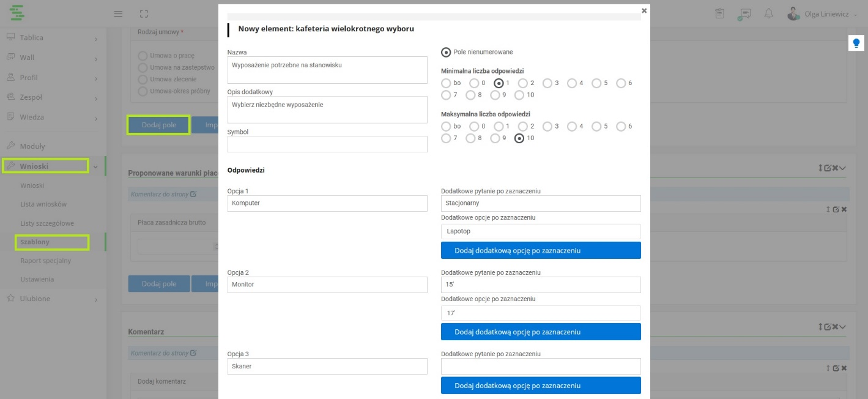Open Ustawienia in sidebar
Viewport: 868px width, 399px height.
tap(37, 279)
